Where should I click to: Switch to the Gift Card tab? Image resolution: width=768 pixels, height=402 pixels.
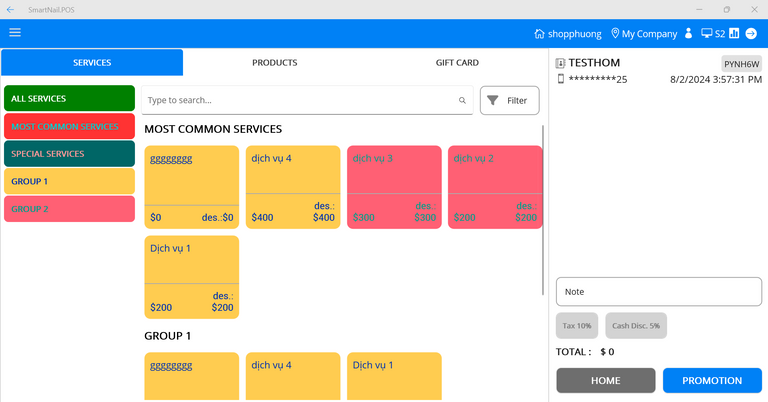click(457, 63)
